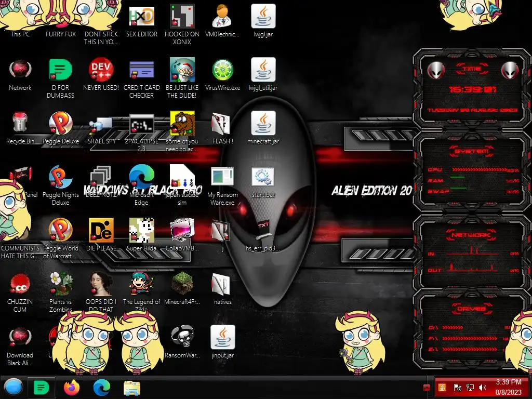Viewport: 532px width, 399px height.
Task: Select the FLASH ! folder icon
Action: (222, 128)
